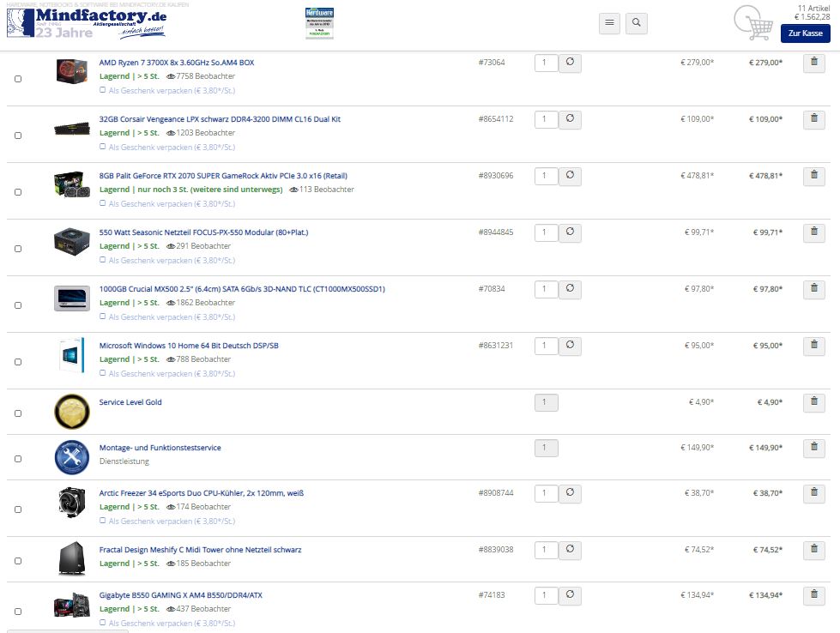Open 1000GB Crucial MX500 product link

pyautogui.click(x=242, y=289)
